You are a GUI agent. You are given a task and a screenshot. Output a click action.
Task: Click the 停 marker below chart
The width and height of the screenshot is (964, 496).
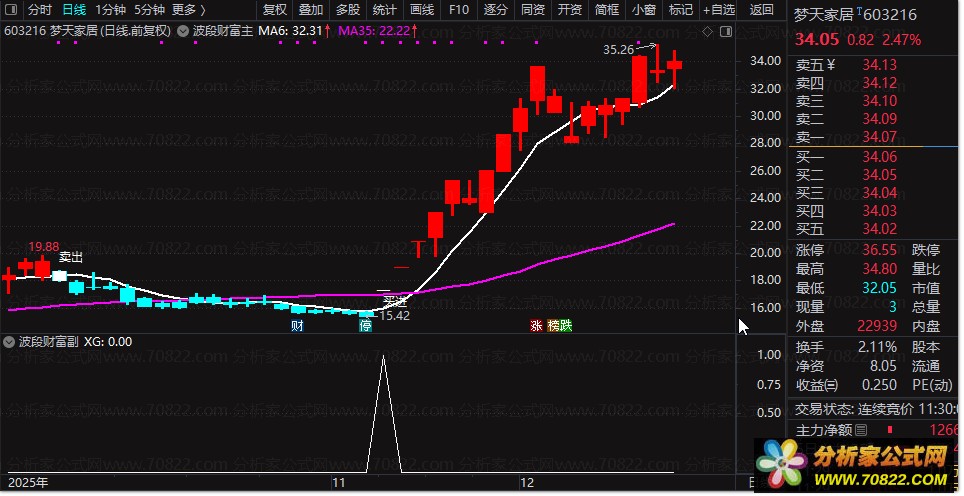pyautogui.click(x=366, y=325)
